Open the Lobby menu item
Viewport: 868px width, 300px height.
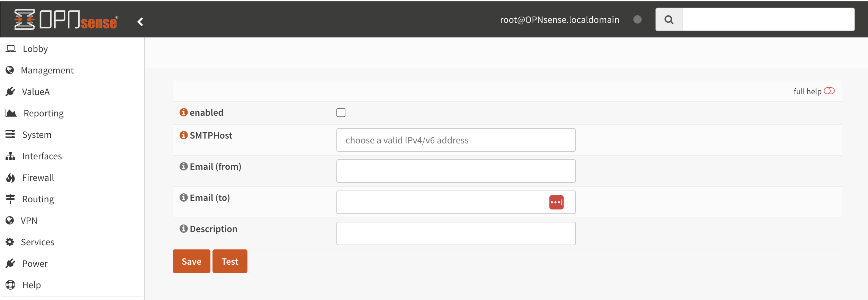[x=35, y=49]
